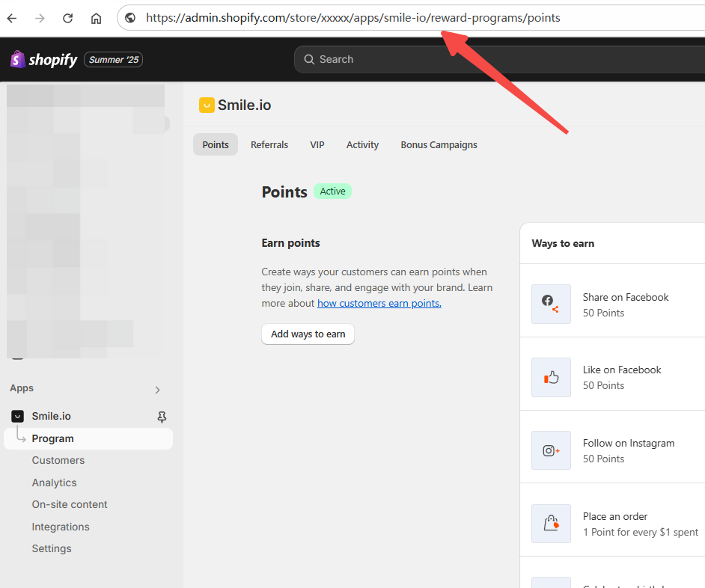This screenshot has height=588, width=705.
Task: Click Add ways to earn button
Action: pyautogui.click(x=308, y=334)
